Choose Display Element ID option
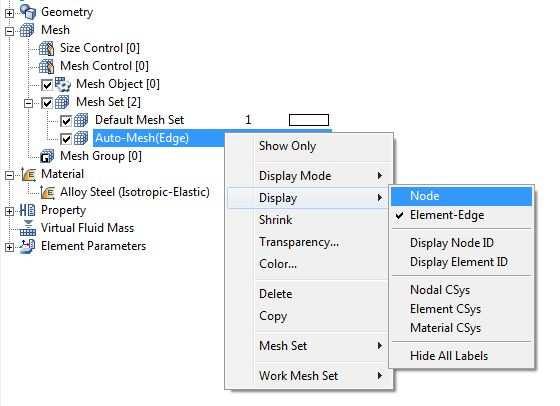The width and height of the screenshot is (560, 406). pyautogui.click(x=461, y=262)
